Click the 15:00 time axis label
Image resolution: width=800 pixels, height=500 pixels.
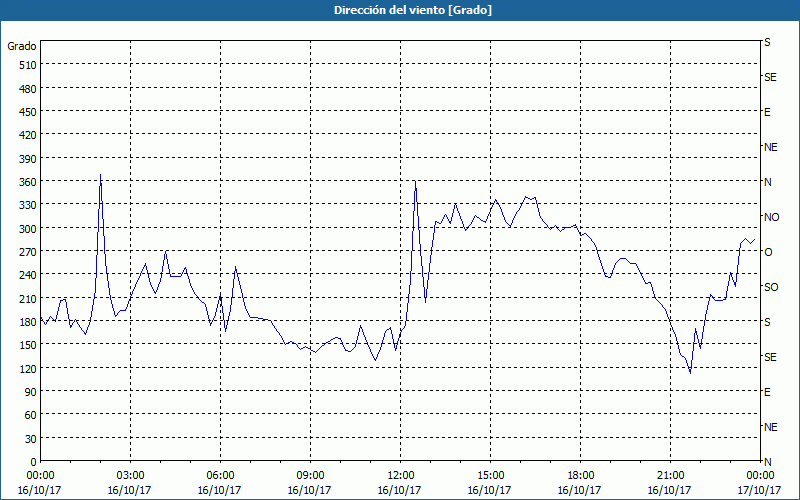(x=490, y=476)
